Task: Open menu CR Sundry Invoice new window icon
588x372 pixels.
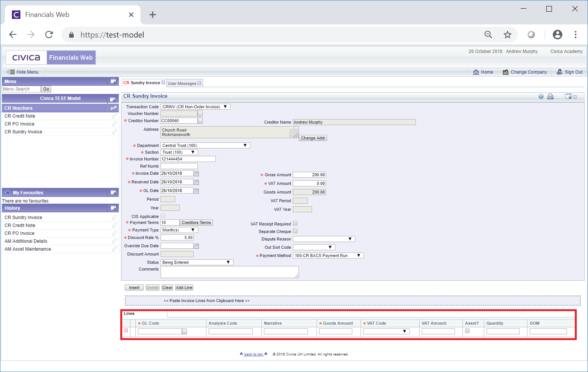Action: (x=114, y=132)
